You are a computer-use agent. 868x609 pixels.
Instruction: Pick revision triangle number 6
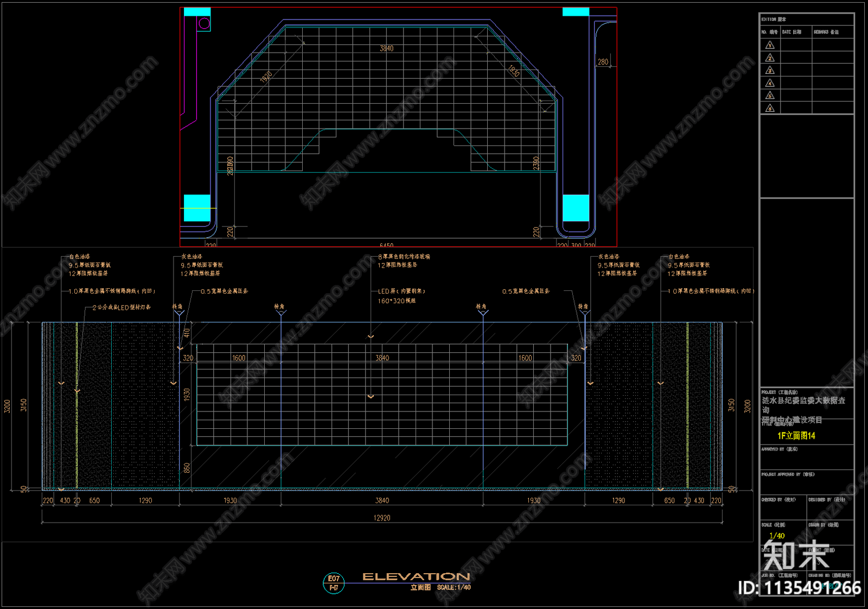[770, 109]
